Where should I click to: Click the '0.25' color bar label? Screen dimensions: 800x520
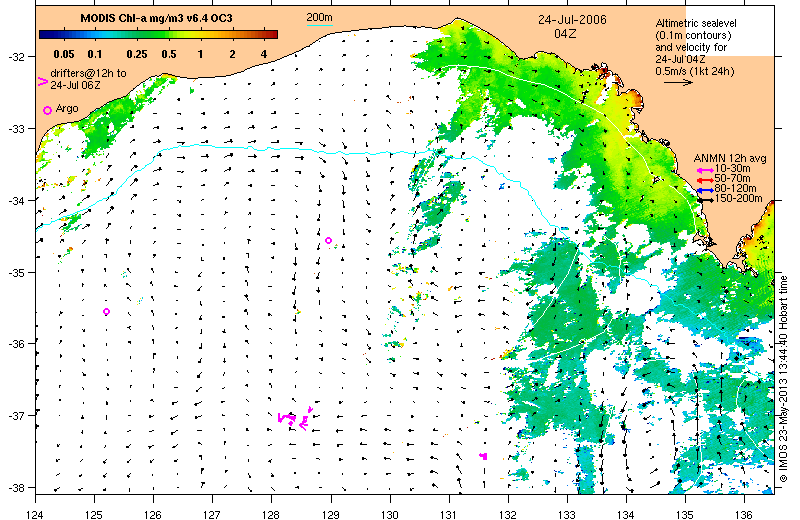pos(137,54)
